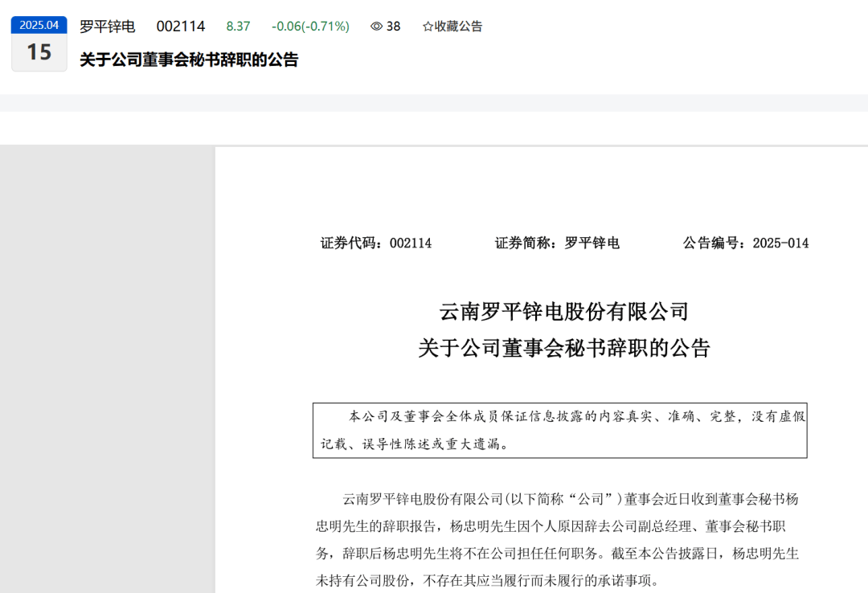The height and width of the screenshot is (593, 868).
Task: Click the bold announcement headline at top
Action: click(189, 60)
